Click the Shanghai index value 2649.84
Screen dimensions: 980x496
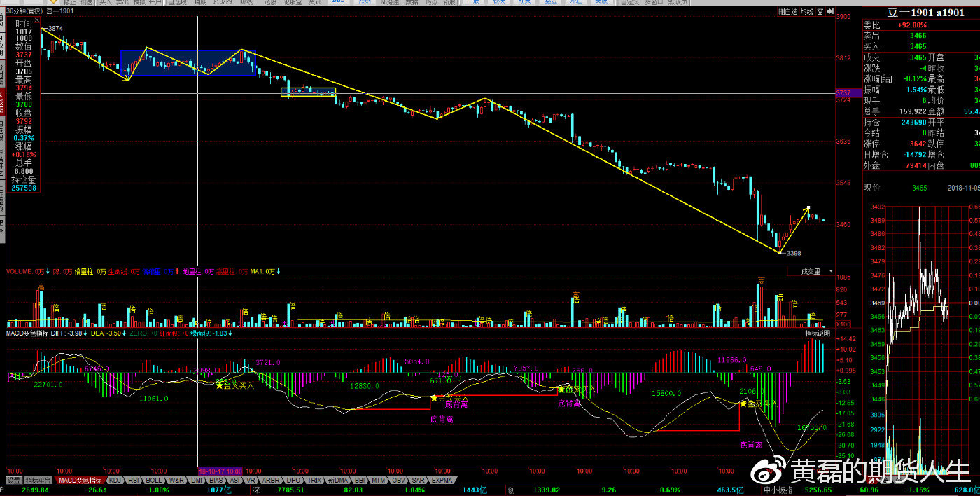(x=36, y=490)
